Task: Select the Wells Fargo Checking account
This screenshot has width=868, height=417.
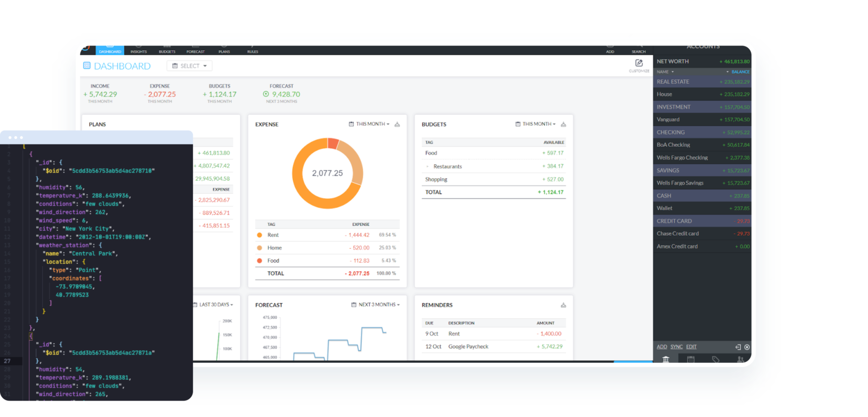Action: (x=702, y=158)
